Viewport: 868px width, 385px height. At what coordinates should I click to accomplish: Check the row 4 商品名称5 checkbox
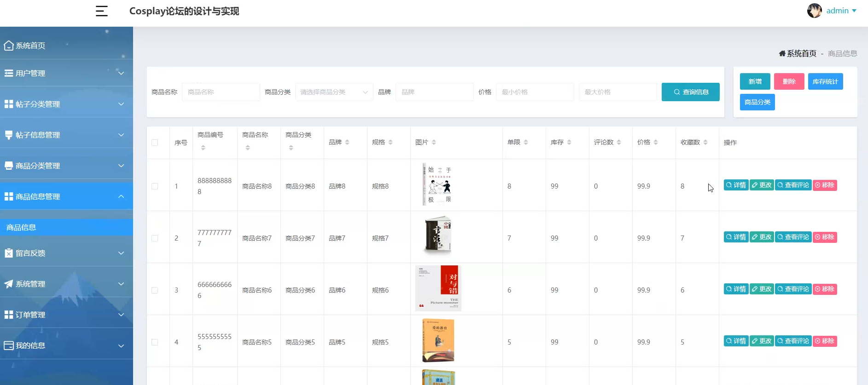tap(155, 342)
